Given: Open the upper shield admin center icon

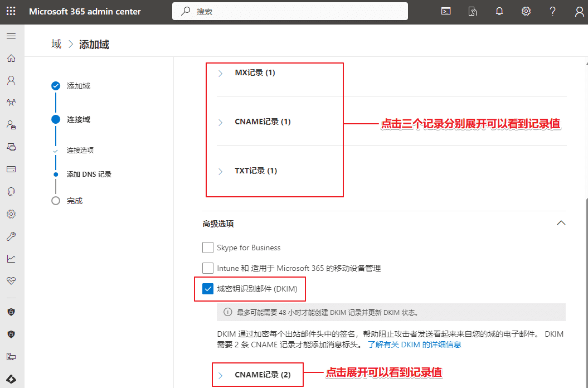Looking at the screenshot, I should 11,312.
